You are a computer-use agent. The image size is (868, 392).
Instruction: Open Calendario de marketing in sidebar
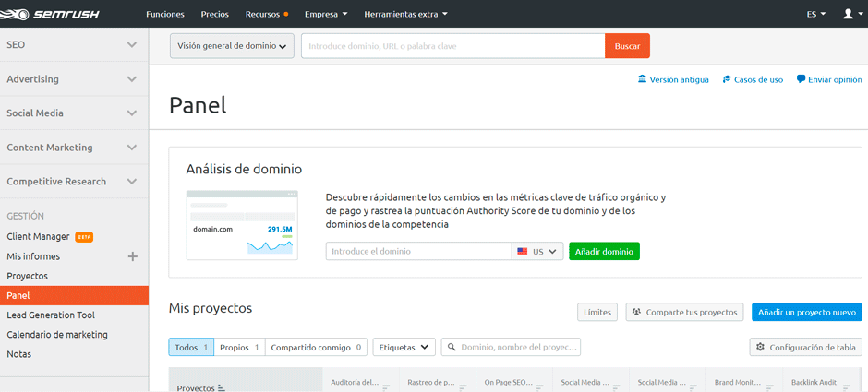tap(57, 335)
